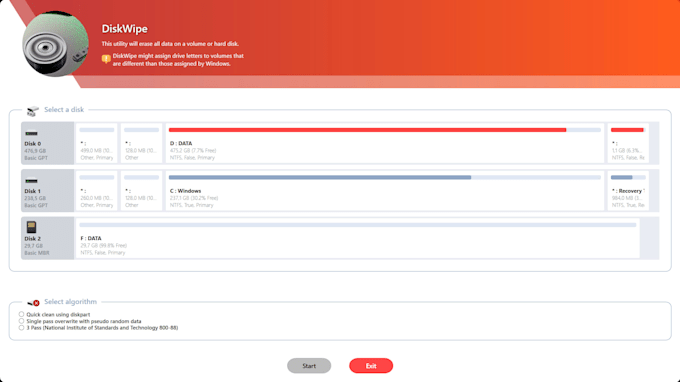Click the Select a disk section icon

point(33,111)
